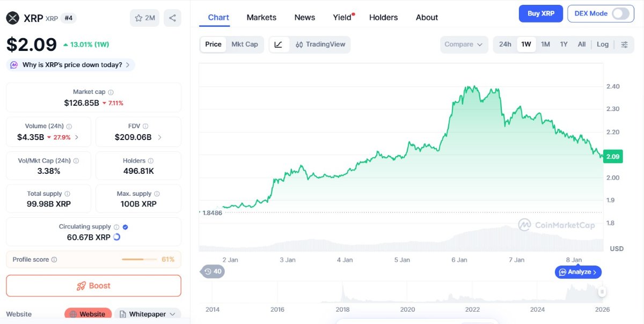Open the Compare dropdown
The height and width of the screenshot is (324, 644).
(464, 45)
